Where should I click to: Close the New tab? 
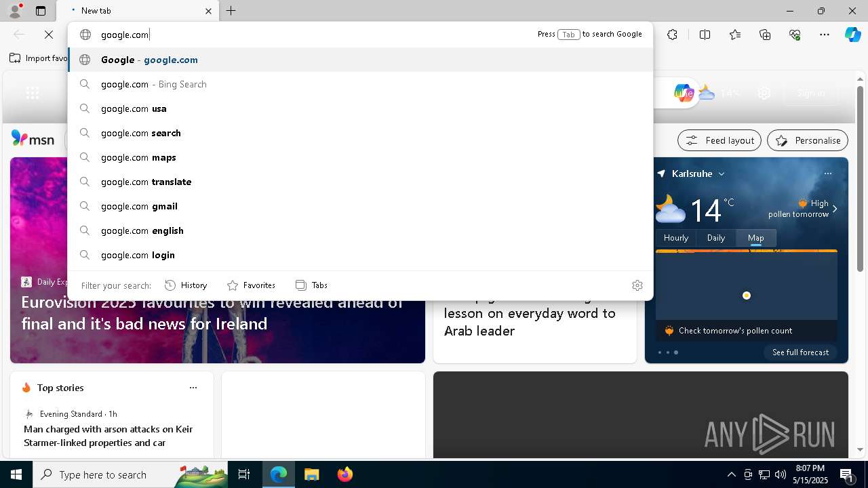[208, 11]
